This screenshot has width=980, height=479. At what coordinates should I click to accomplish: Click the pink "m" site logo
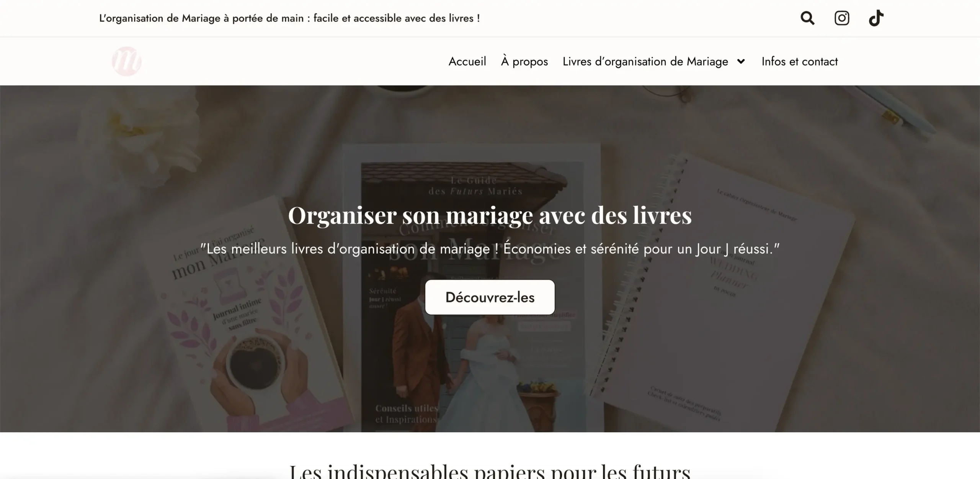(127, 61)
